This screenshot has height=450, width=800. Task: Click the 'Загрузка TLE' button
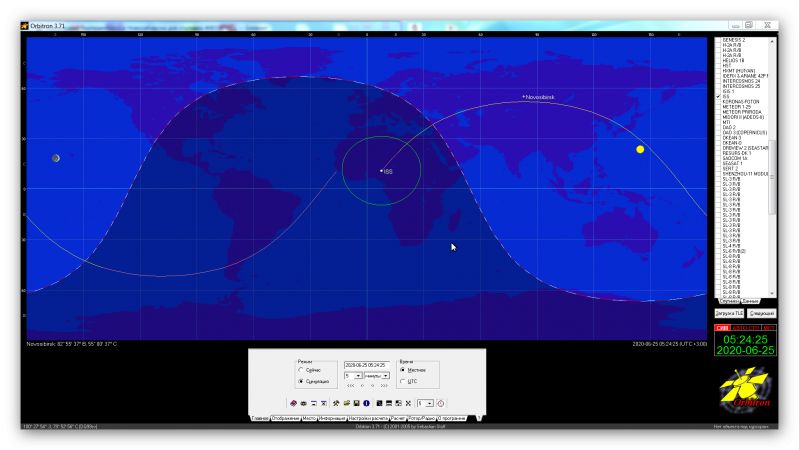[729, 313]
